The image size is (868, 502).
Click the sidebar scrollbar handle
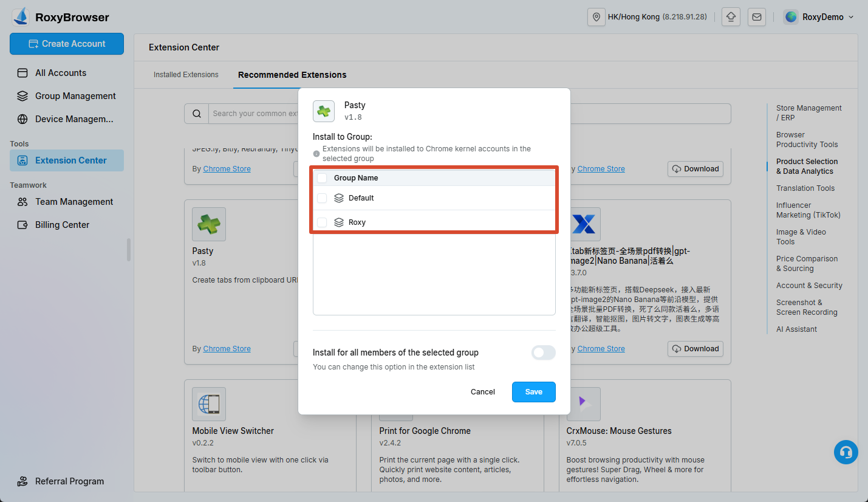point(128,250)
